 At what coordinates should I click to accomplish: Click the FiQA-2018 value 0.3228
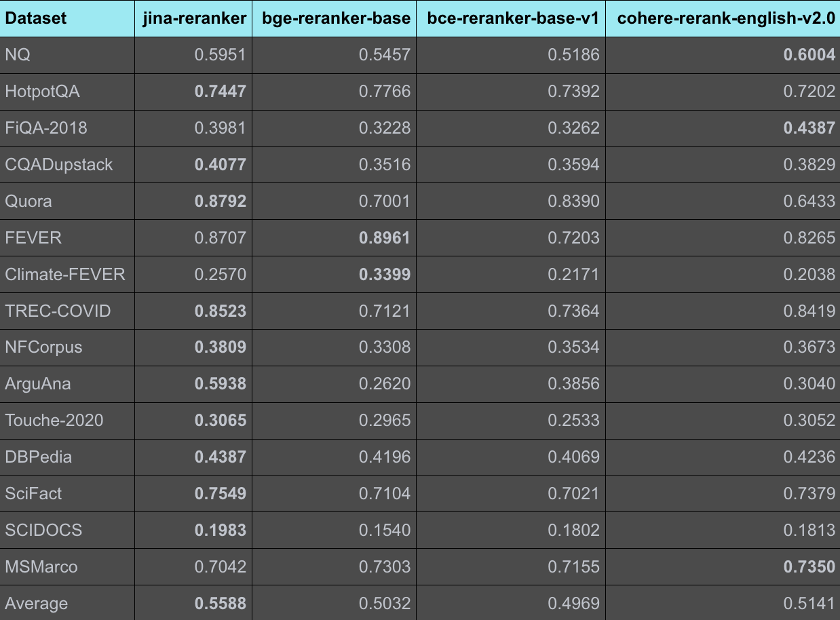click(x=385, y=128)
